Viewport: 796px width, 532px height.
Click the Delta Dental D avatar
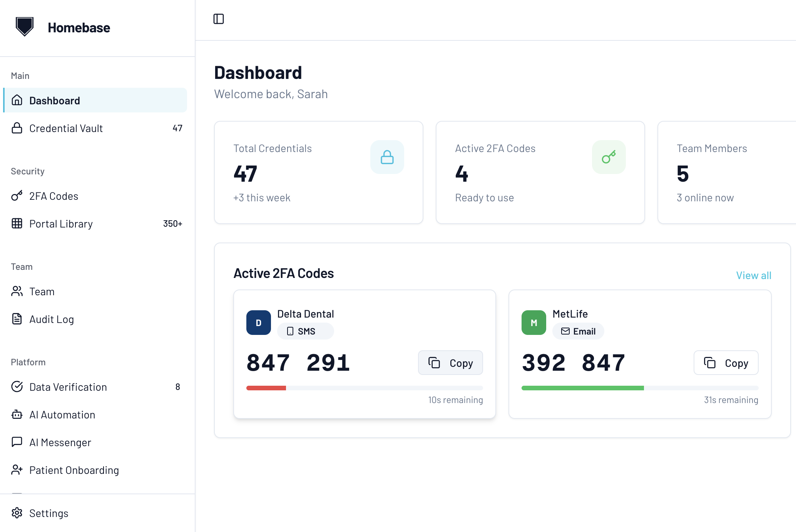point(258,323)
